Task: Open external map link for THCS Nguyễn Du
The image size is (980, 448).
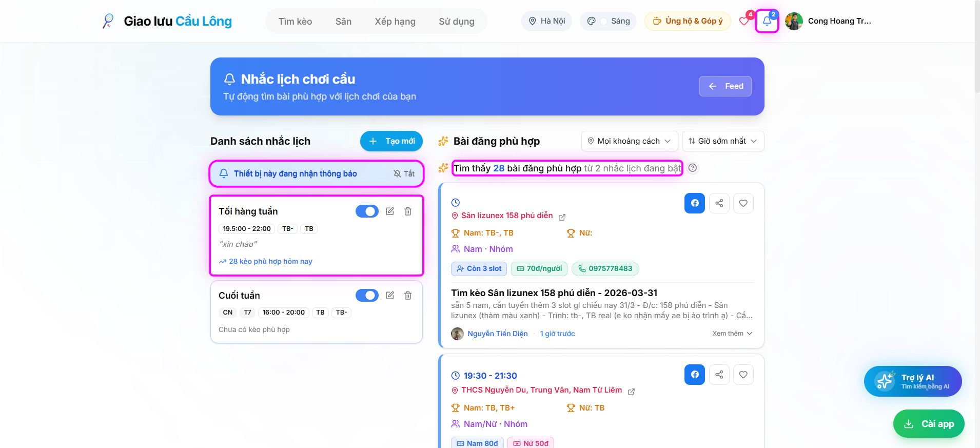Action: [x=631, y=392]
